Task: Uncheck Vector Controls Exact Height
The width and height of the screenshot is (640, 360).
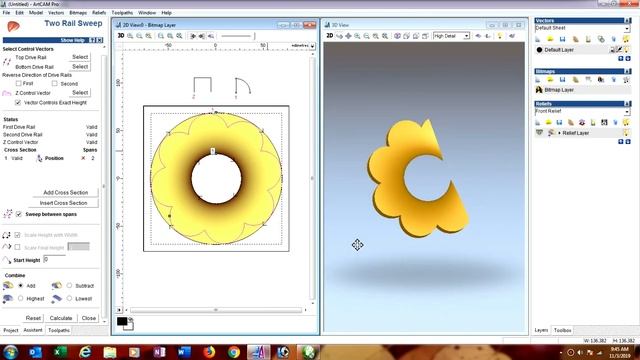Action: pos(18,102)
